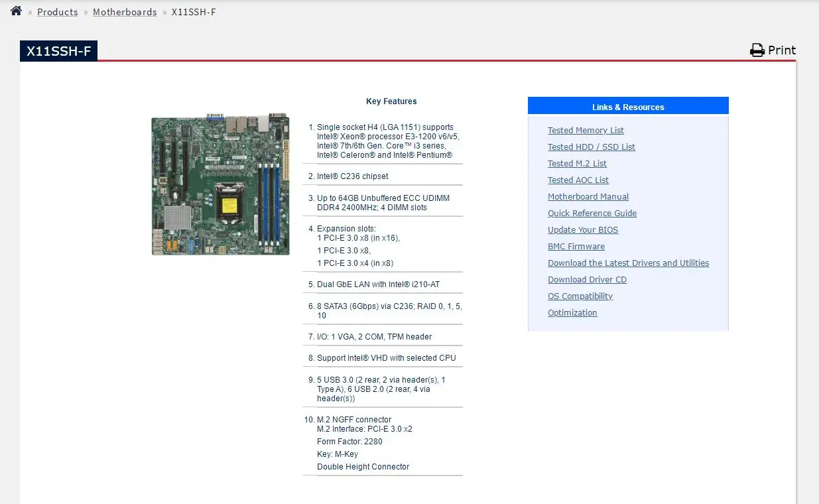Click Download the Latest Drivers and Utilities
The image size is (819, 504).
[628, 263]
